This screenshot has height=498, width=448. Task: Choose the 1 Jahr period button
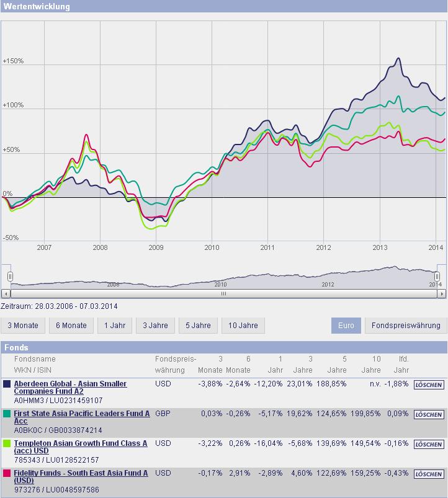coord(115,326)
